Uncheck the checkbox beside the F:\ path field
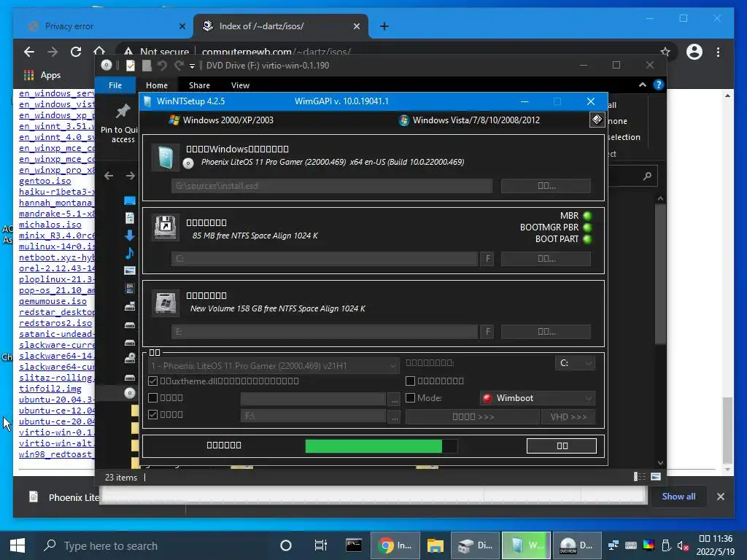The height and width of the screenshot is (560, 747). [153, 414]
